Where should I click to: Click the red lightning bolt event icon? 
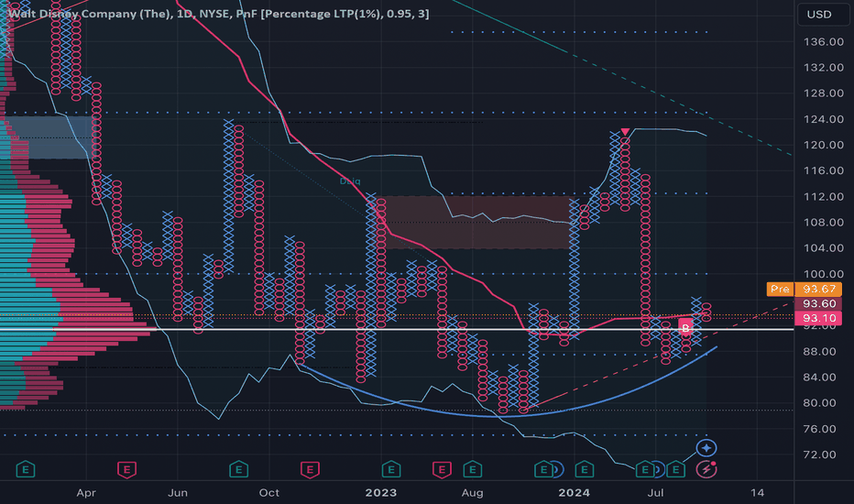click(x=706, y=469)
